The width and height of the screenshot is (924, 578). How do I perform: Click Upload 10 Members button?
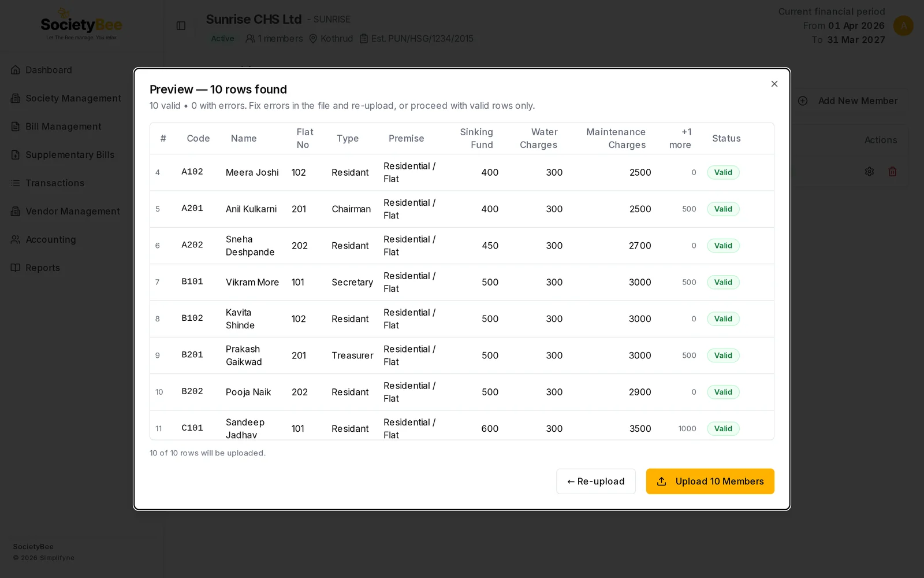[x=710, y=481]
